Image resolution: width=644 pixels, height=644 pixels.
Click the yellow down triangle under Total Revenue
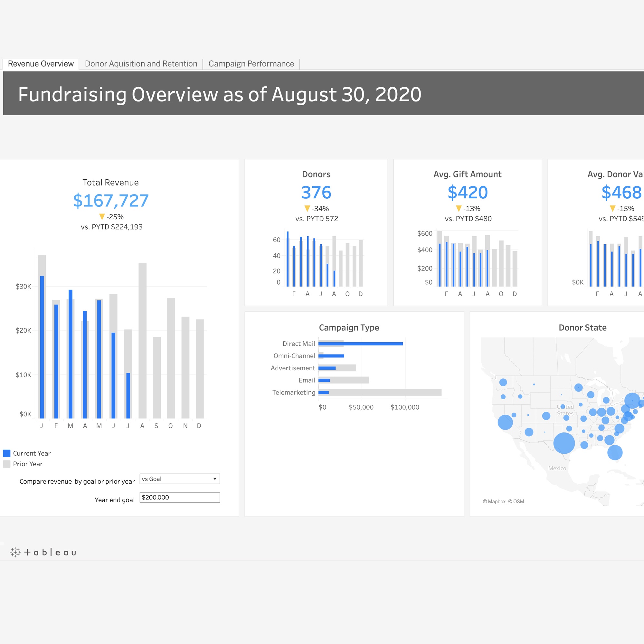(102, 217)
